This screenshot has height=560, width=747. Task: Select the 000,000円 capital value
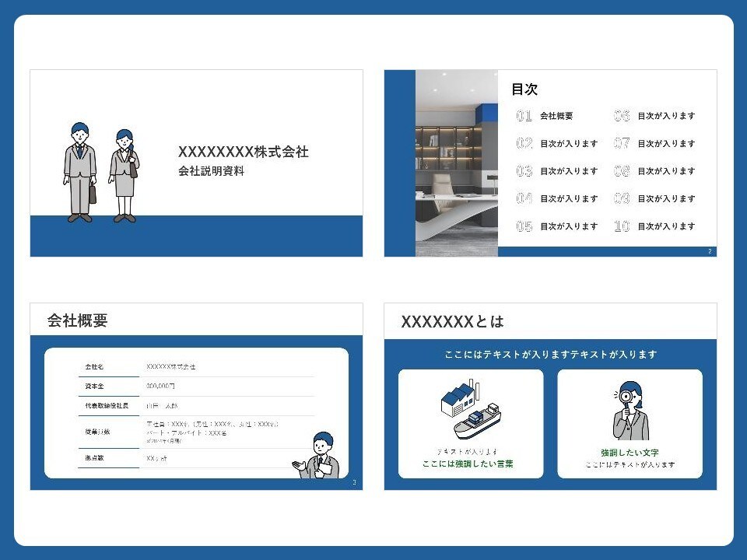click(x=160, y=387)
